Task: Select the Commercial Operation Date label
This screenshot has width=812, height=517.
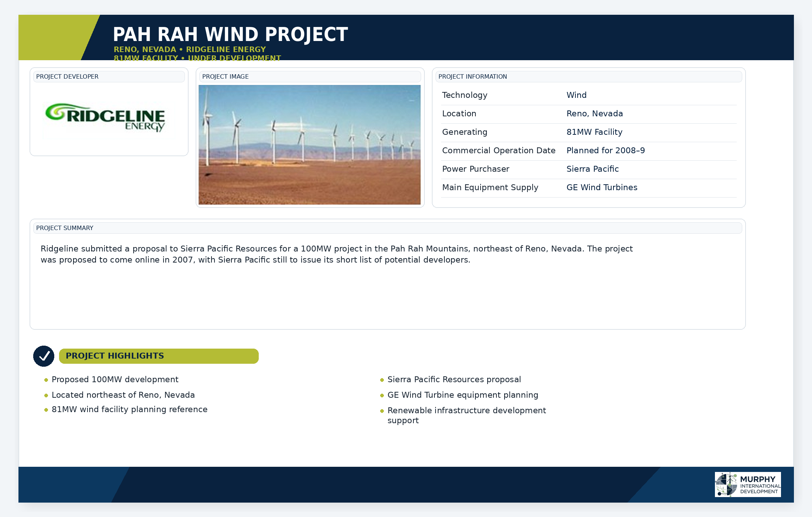Action: click(499, 151)
